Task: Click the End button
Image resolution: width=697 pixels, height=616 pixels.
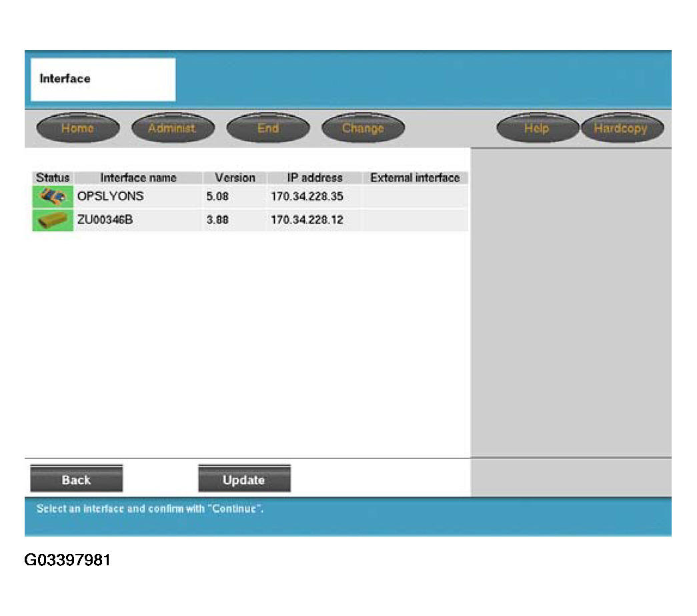Action: pyautogui.click(x=268, y=128)
